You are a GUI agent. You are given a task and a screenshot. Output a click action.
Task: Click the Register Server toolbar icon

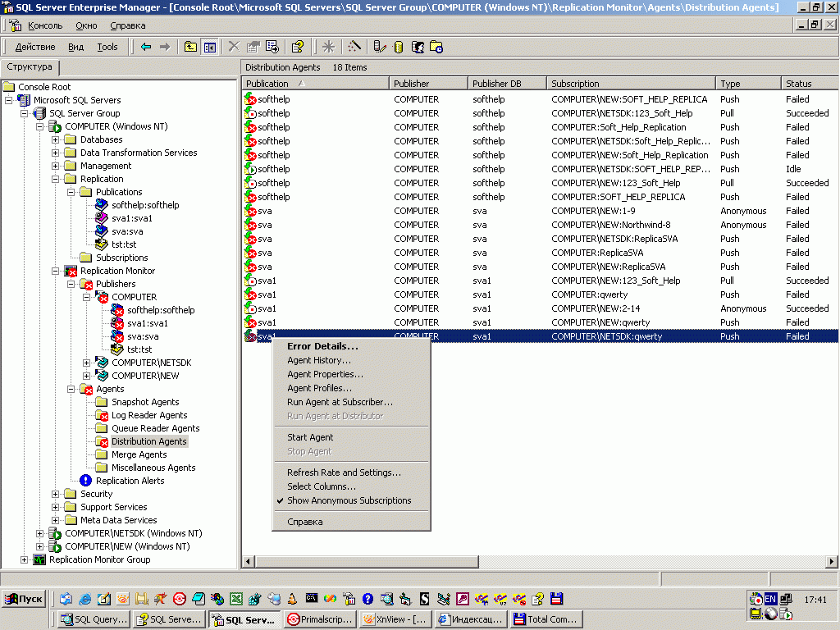click(379, 47)
